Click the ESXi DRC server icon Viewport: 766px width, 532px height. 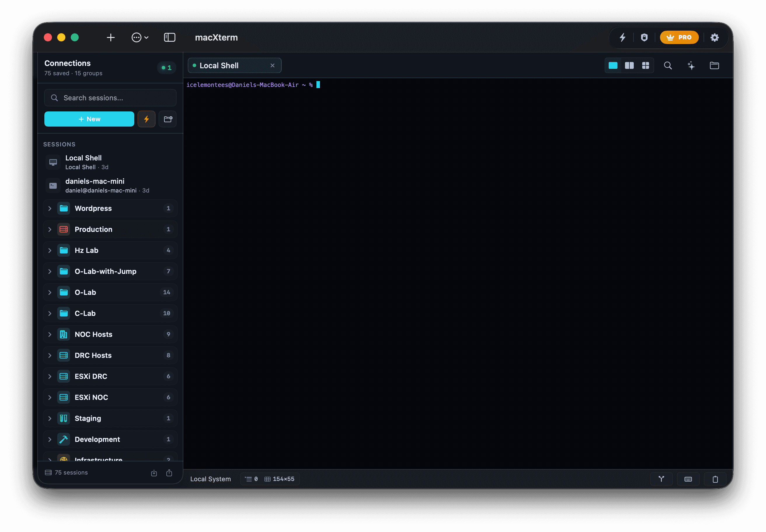[x=63, y=376]
